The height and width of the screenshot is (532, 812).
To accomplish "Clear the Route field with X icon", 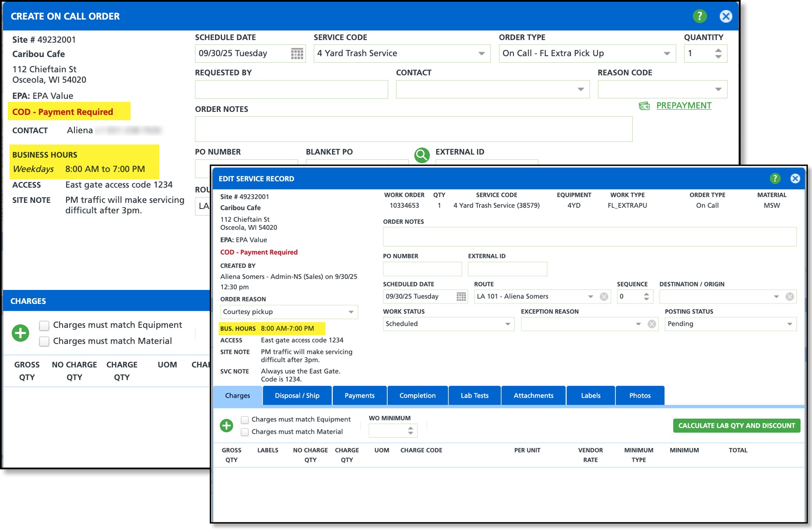I will pos(604,296).
